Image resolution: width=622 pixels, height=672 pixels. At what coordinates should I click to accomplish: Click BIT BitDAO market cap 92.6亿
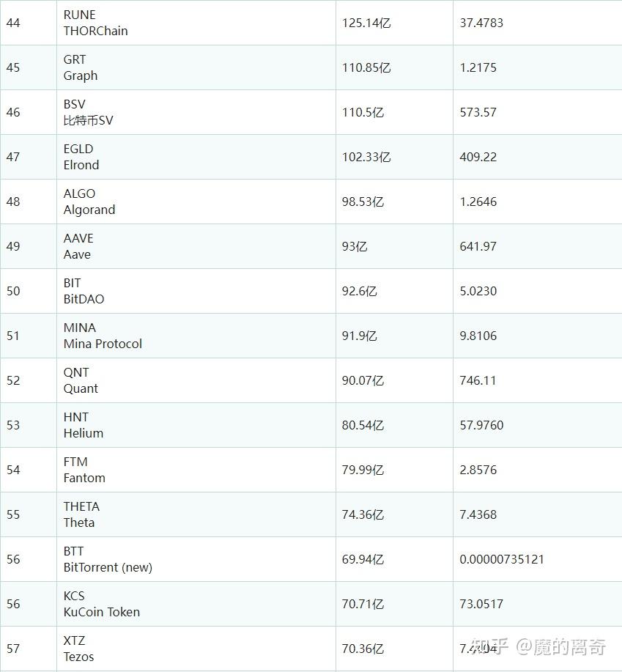(x=360, y=291)
